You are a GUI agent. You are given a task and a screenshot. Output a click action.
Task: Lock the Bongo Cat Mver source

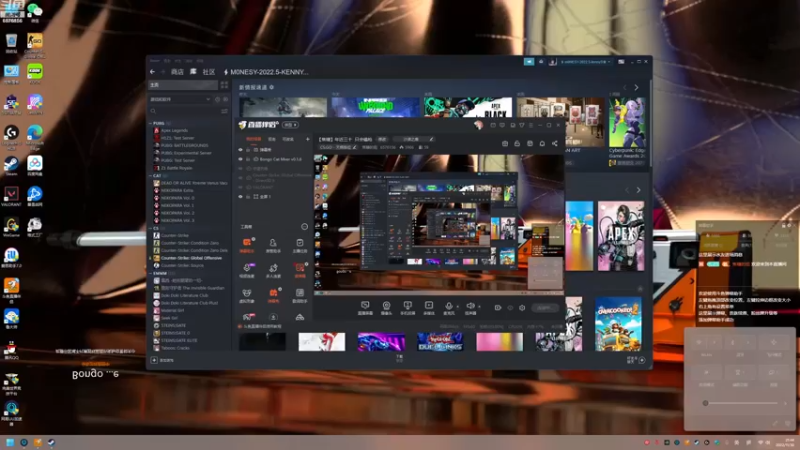248,159
